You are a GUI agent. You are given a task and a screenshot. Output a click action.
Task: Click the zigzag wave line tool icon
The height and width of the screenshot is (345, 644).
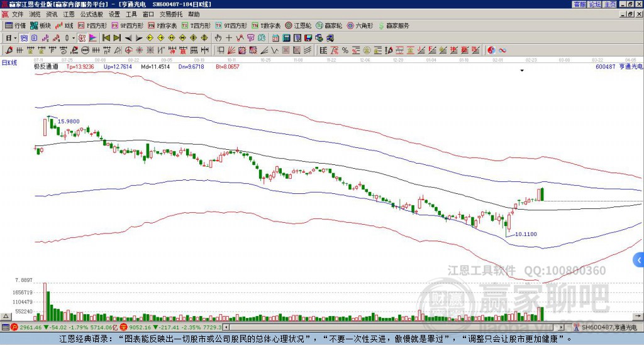point(274,50)
